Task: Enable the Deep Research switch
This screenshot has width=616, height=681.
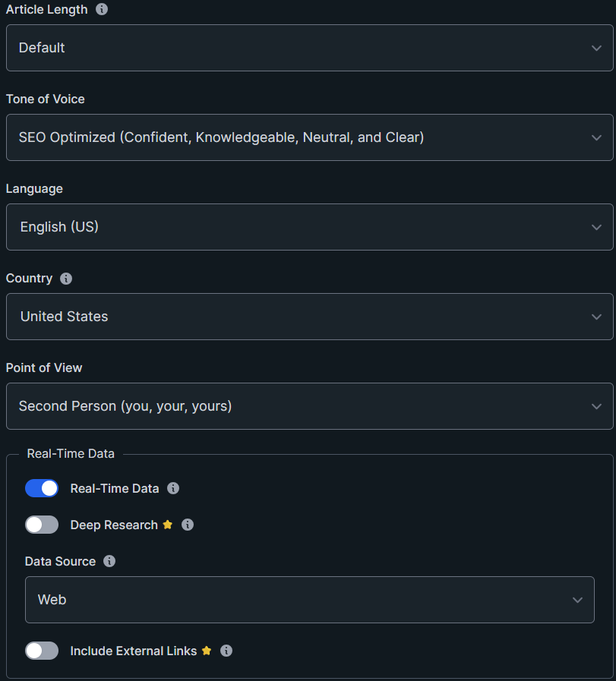Action: (42, 525)
